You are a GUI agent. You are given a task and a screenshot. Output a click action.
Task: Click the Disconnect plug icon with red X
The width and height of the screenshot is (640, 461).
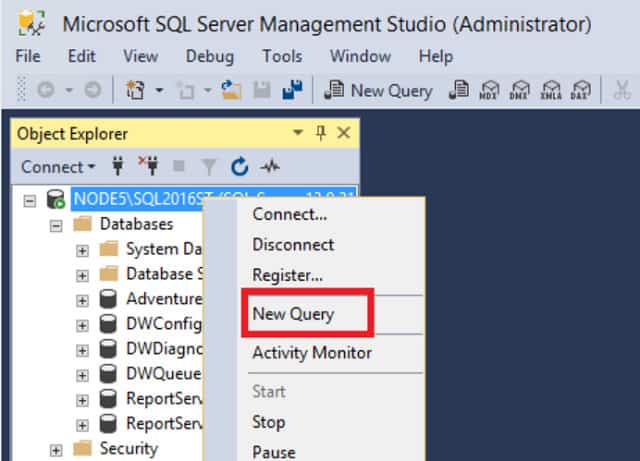(x=149, y=166)
